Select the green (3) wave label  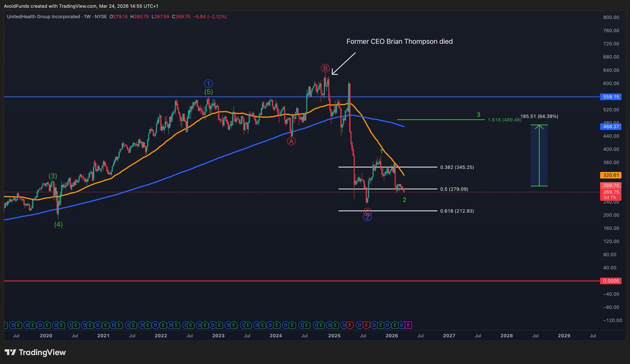pyautogui.click(x=53, y=176)
